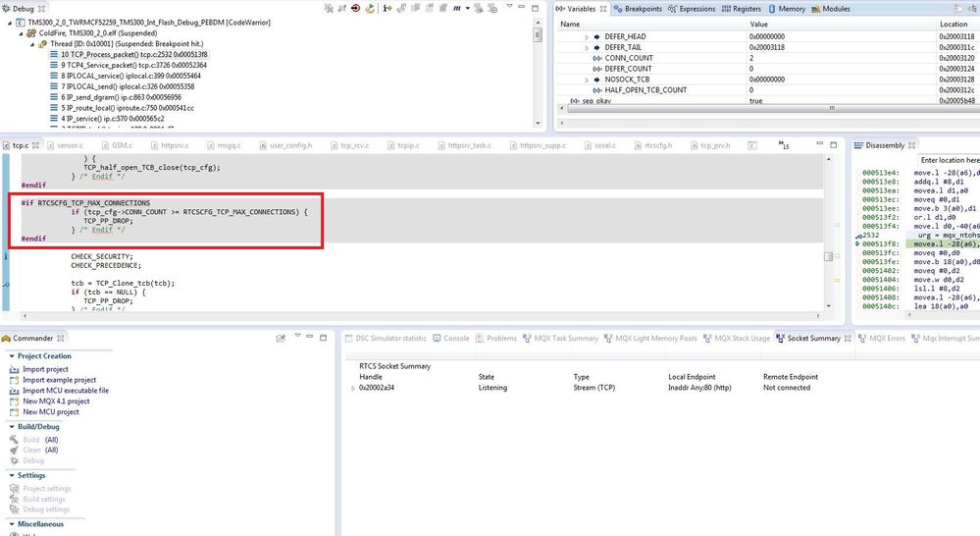Select stack frame 6 IP_send_dgram()
This screenshot has width=980, height=536.
(x=116, y=97)
